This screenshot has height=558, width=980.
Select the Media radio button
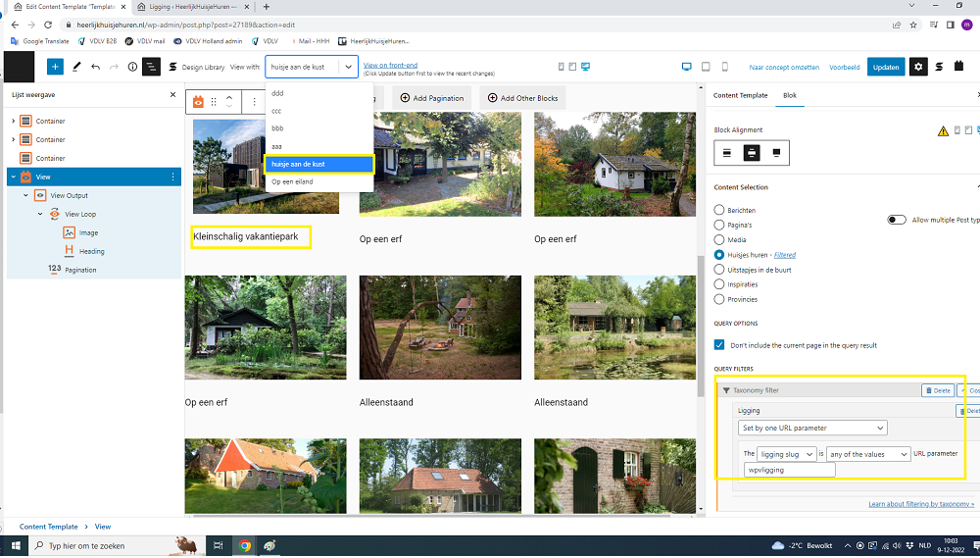pos(719,239)
